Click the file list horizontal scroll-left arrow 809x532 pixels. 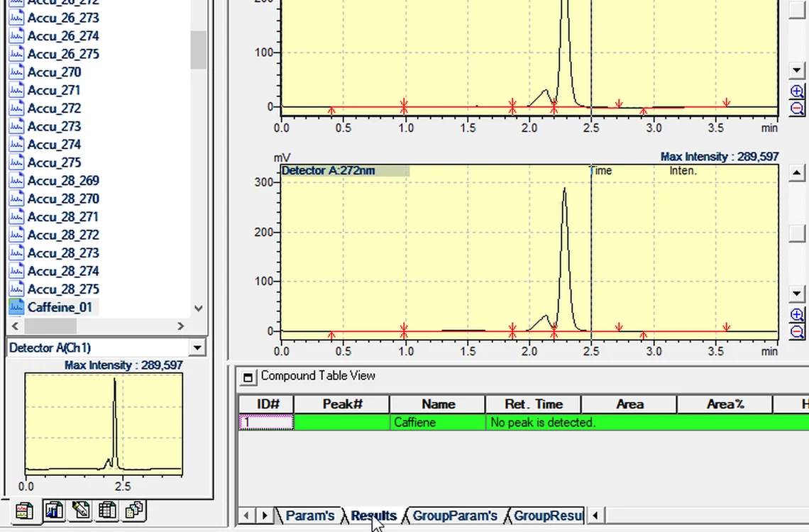coord(15,326)
